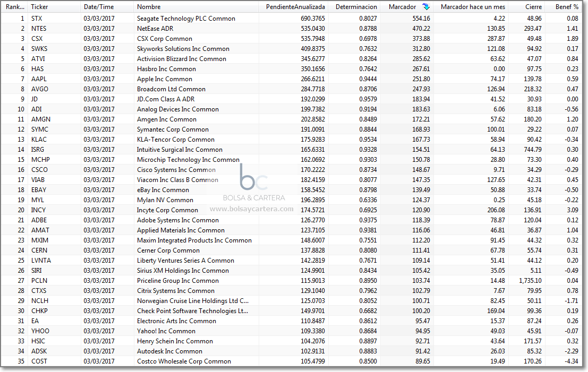The image size is (588, 372).
Task: Click Costco Wholesale Corp Common name
Action: click(184, 362)
